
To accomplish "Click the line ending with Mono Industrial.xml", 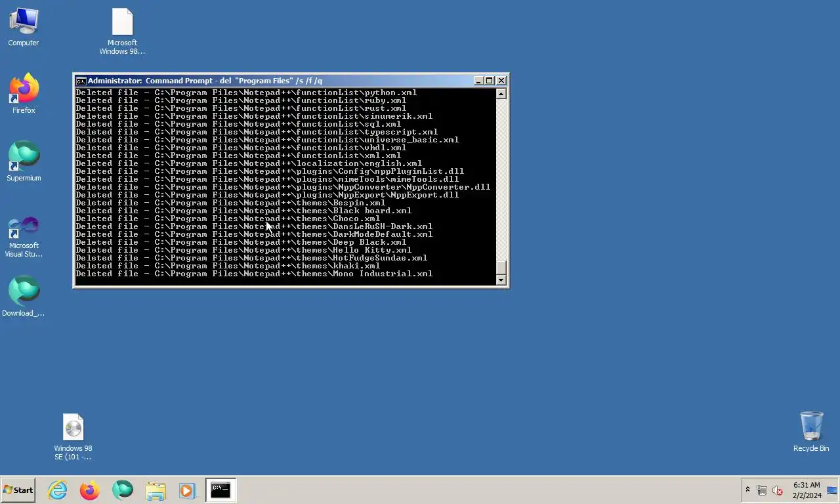I will pos(254,274).
